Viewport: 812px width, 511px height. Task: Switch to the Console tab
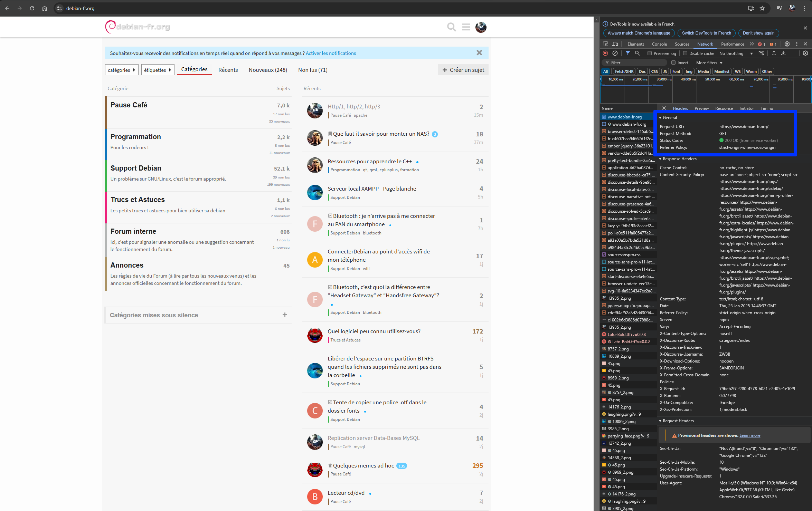659,44
